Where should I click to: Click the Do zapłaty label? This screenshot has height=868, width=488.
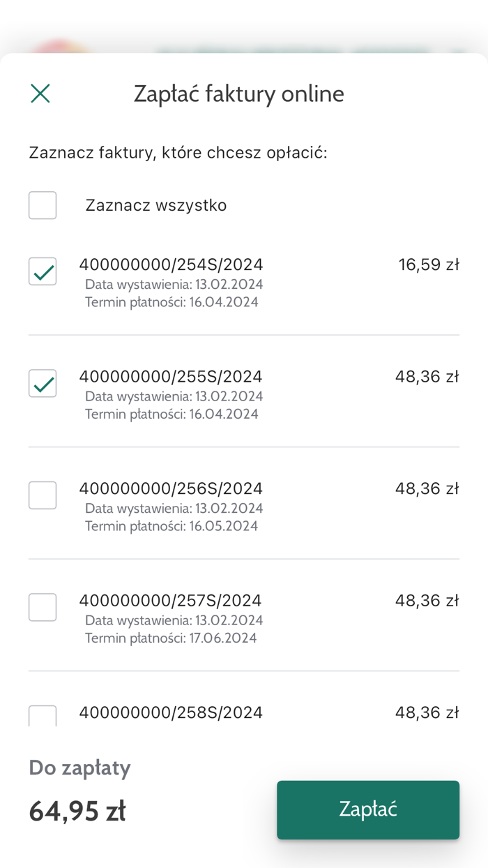tap(79, 768)
